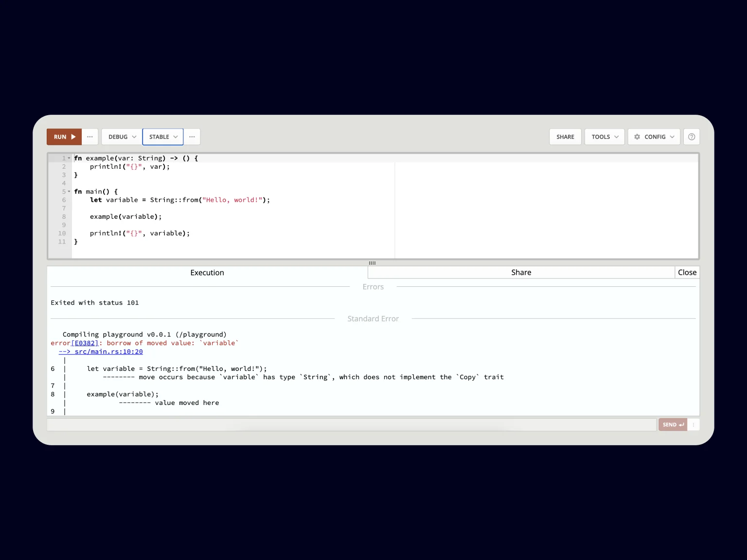The image size is (747, 560).
Task: Click the play icon on the RUN button
Action: (74, 137)
